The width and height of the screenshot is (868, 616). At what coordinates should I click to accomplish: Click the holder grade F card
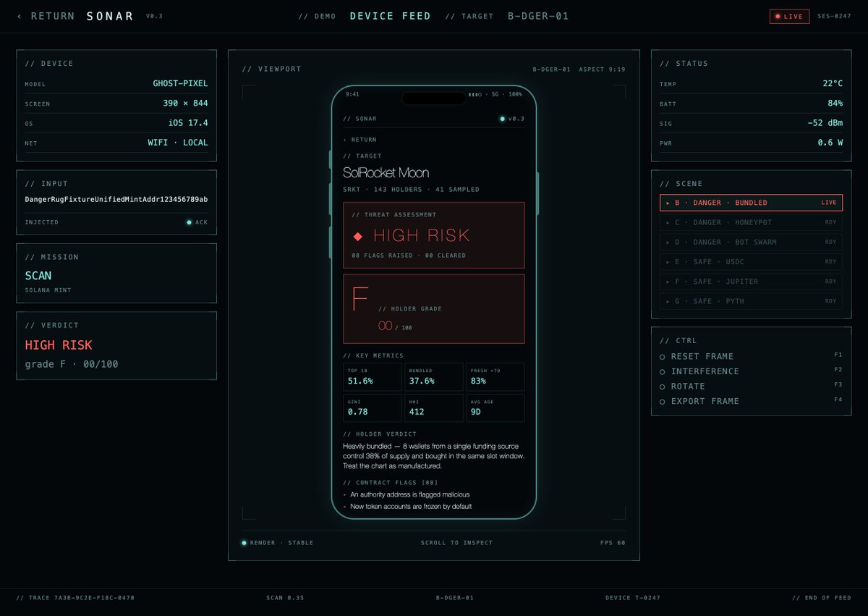pos(433,308)
